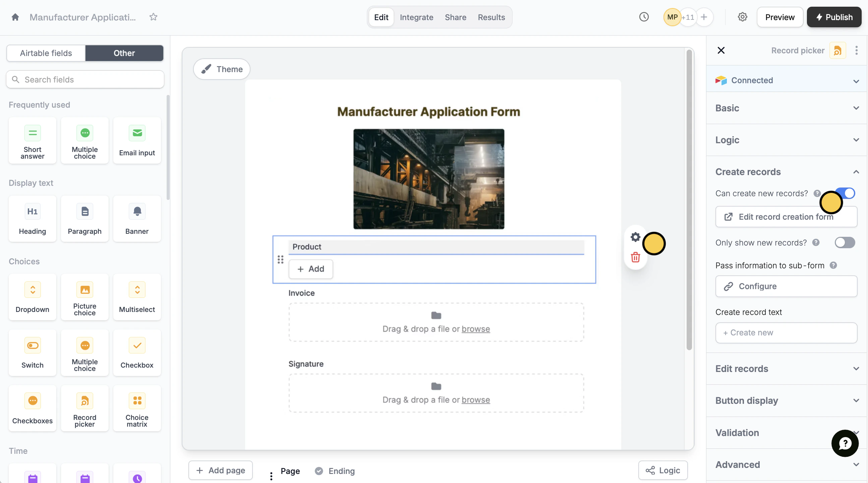The height and width of the screenshot is (483, 868).
Task: Click the Create record text input
Action: tap(786, 333)
